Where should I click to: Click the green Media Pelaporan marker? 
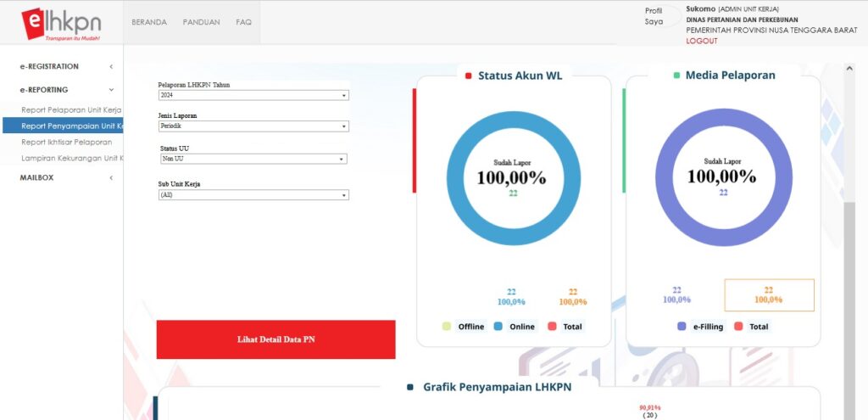[676, 76]
